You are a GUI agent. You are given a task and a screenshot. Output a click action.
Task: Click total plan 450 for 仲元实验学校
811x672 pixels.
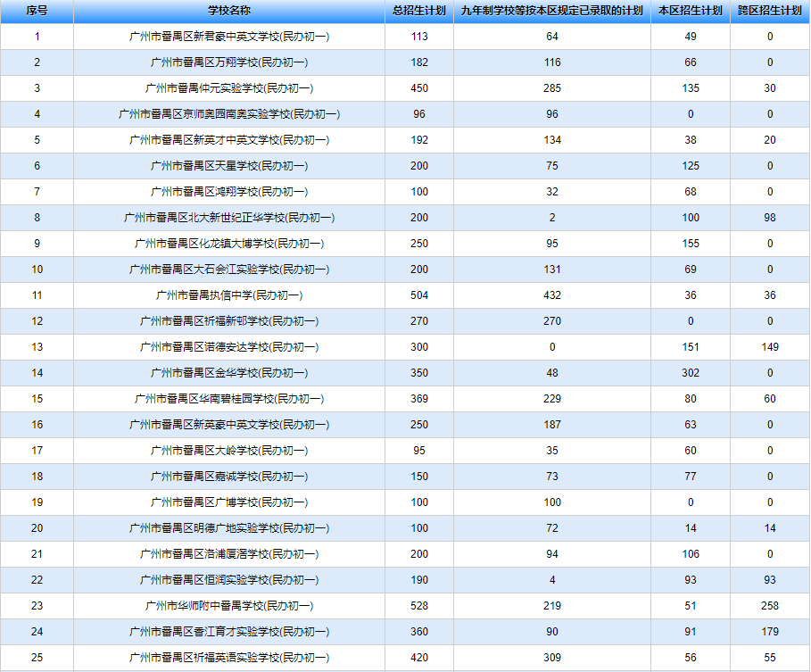[419, 88]
